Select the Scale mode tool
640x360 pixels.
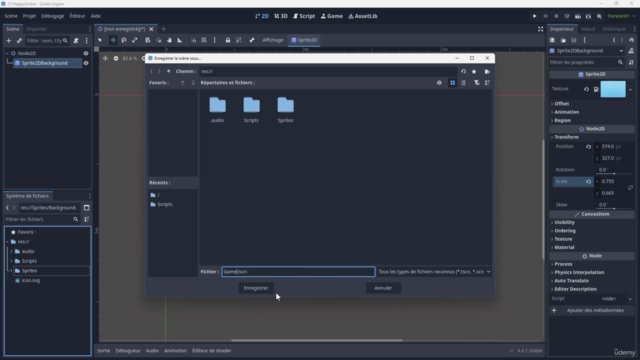coord(134,40)
